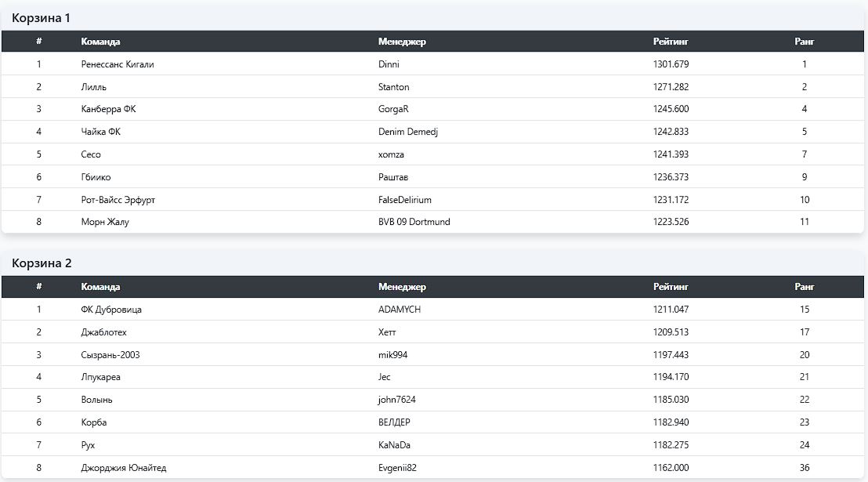Viewport: 868px width, 482px height.
Task: Open Чайка ФК team entry
Action: (x=101, y=132)
